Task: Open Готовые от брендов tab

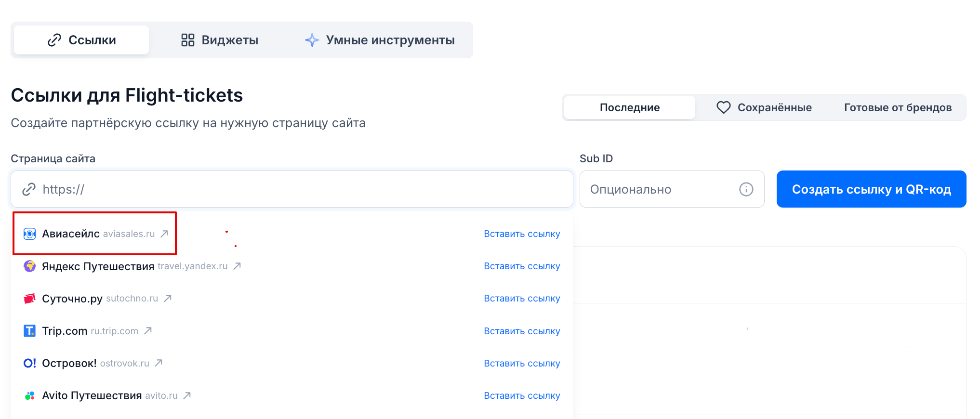Action: [x=897, y=107]
